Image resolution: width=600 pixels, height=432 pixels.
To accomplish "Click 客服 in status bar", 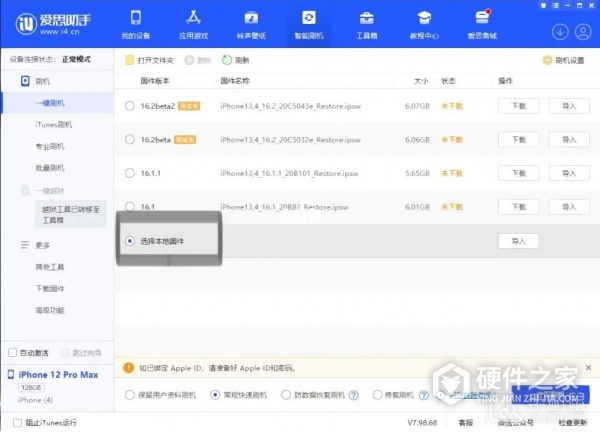I will coord(466,423).
